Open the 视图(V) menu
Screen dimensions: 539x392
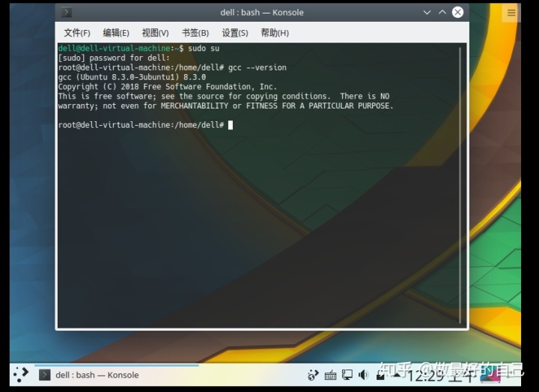(156, 33)
